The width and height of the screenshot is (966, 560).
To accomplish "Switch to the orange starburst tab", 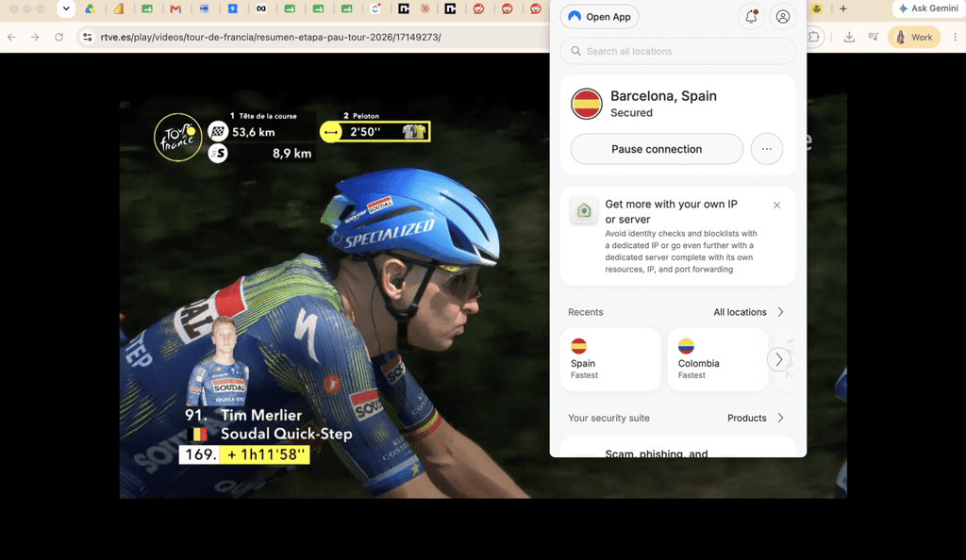I will tap(425, 8).
